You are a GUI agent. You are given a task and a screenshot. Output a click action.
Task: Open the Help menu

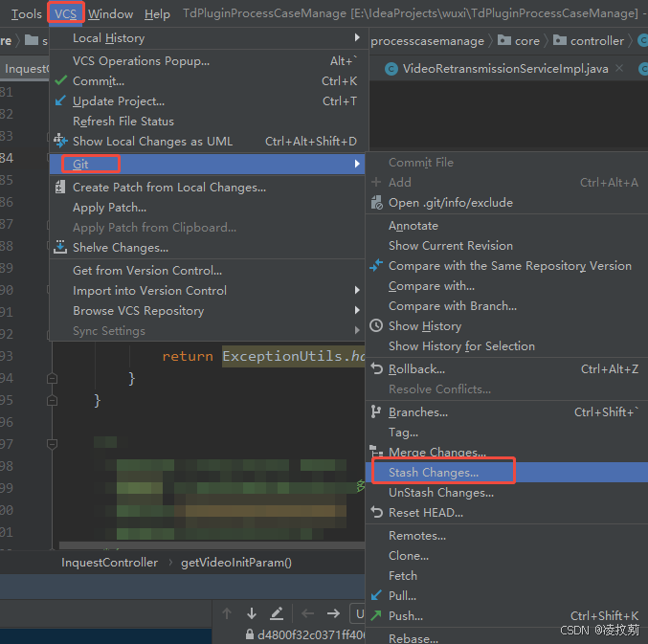157,14
